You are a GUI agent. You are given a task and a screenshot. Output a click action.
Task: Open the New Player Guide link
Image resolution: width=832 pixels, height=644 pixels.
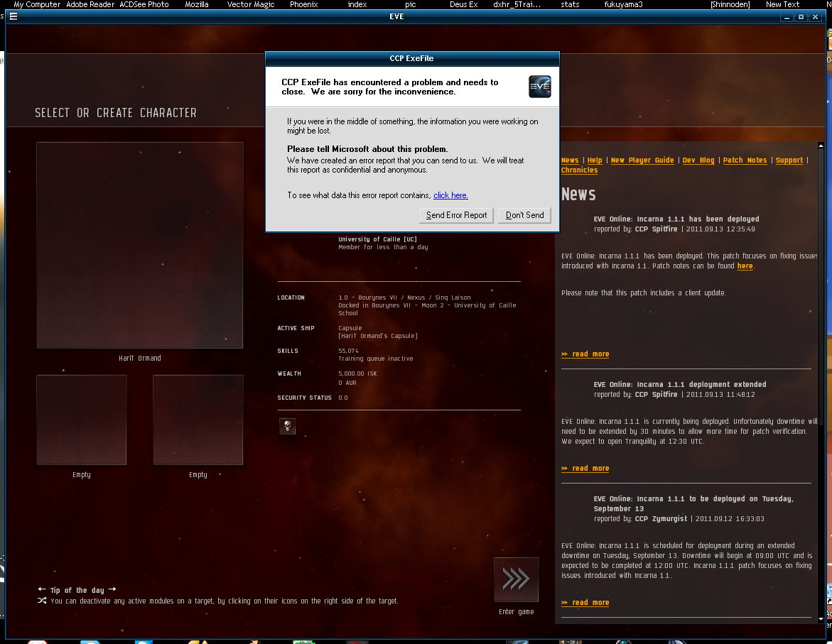[x=642, y=160]
